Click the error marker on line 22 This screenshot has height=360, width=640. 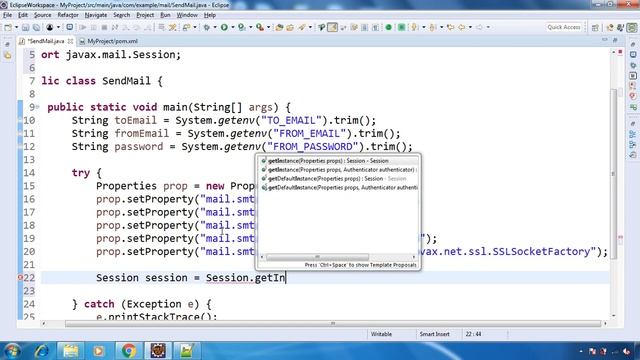pyautogui.click(x=20, y=278)
